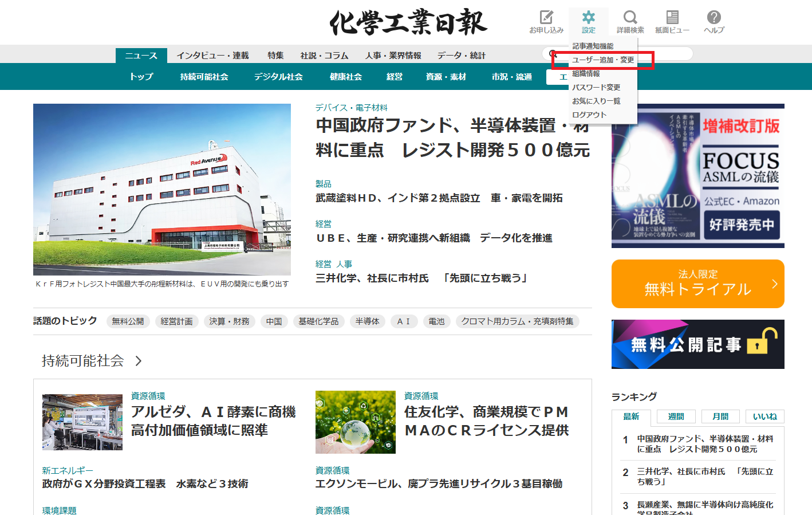
Task: Click the 半導体 topic tag
Action: coord(368,321)
